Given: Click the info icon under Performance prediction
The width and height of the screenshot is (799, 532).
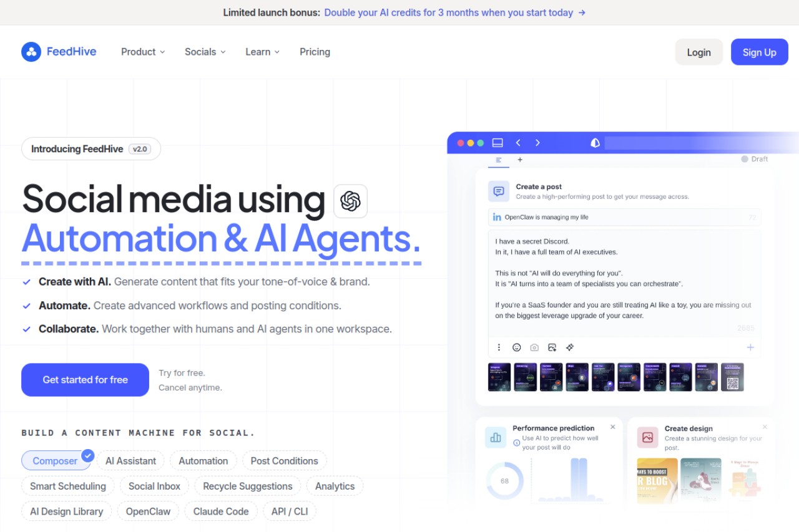Looking at the screenshot, I should click(516, 443).
